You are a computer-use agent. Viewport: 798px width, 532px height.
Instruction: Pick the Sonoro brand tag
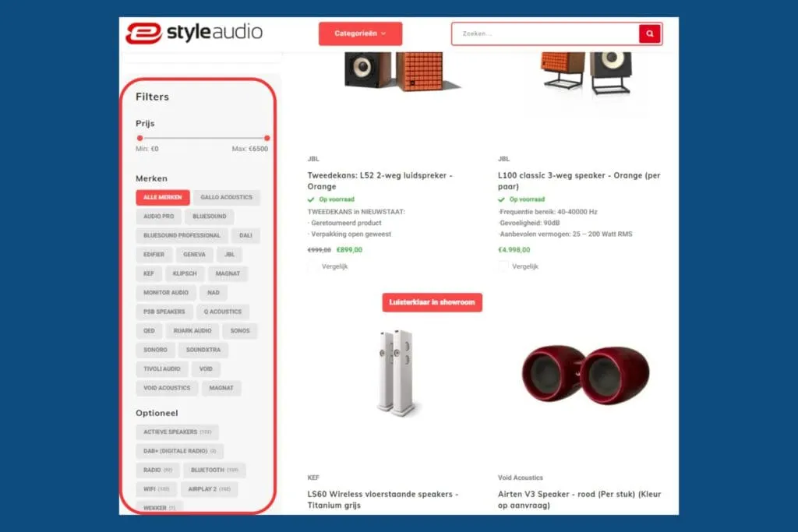(x=155, y=350)
